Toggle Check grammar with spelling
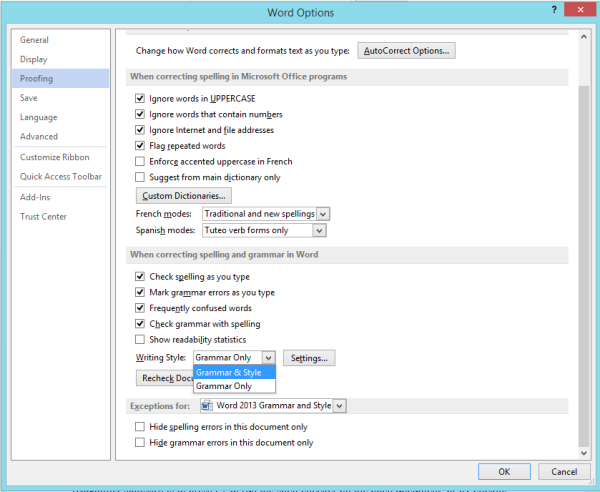 pos(140,324)
